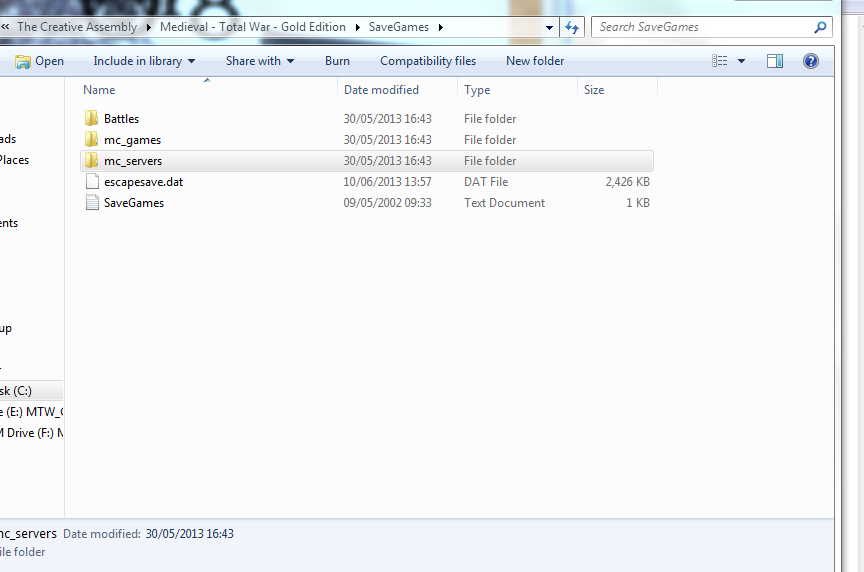864x572 pixels.
Task: Click date modified value in details pane
Action: [190, 533]
